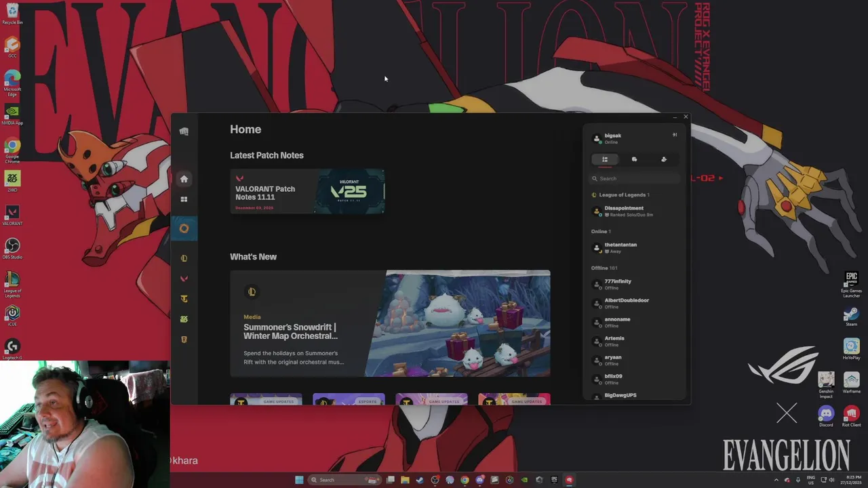
Task: Open Google Chrome desktop shortcut
Action: point(12,150)
